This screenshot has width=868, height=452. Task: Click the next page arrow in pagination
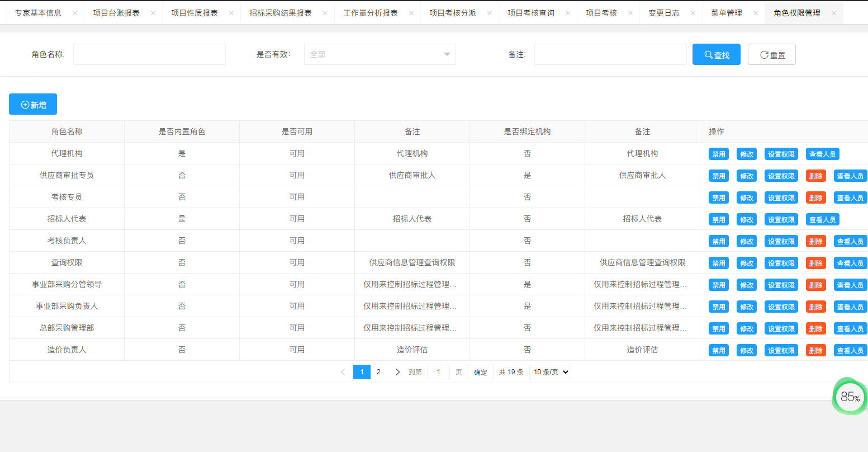(x=397, y=371)
